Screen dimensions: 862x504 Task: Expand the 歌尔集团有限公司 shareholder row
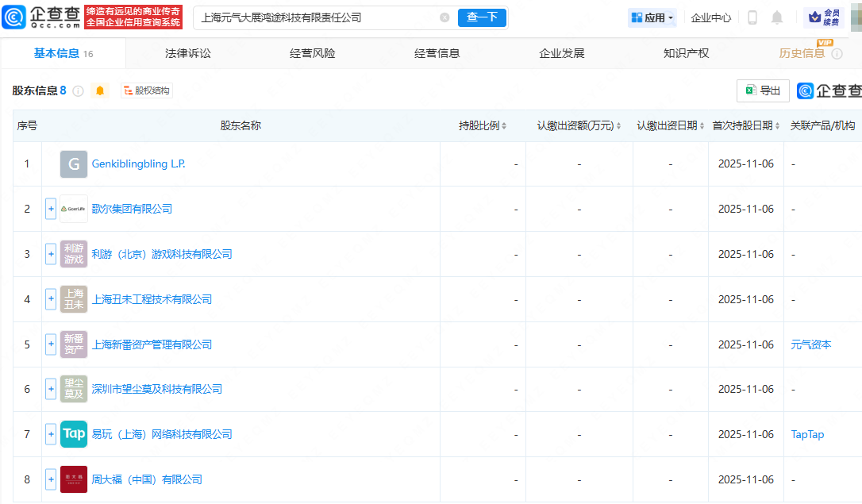[x=51, y=209]
